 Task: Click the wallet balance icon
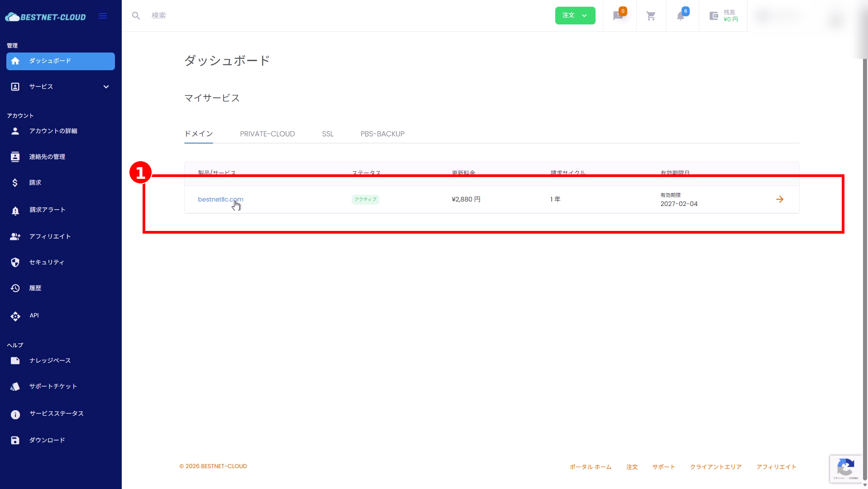click(714, 16)
